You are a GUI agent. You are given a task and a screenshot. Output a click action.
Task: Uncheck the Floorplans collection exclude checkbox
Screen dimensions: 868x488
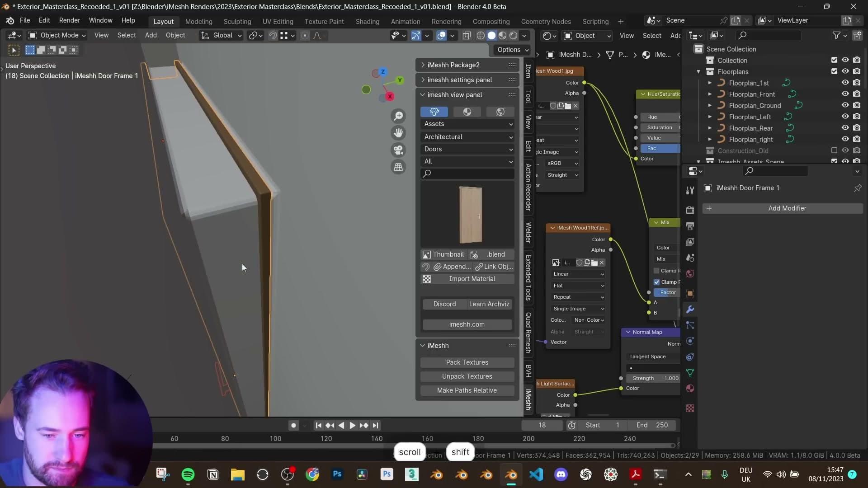[834, 71]
